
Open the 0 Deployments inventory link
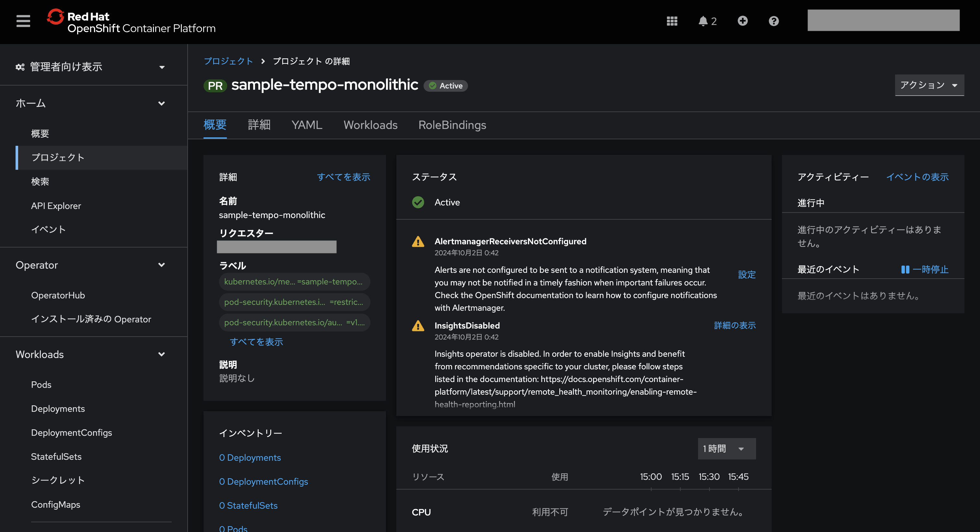(x=250, y=457)
